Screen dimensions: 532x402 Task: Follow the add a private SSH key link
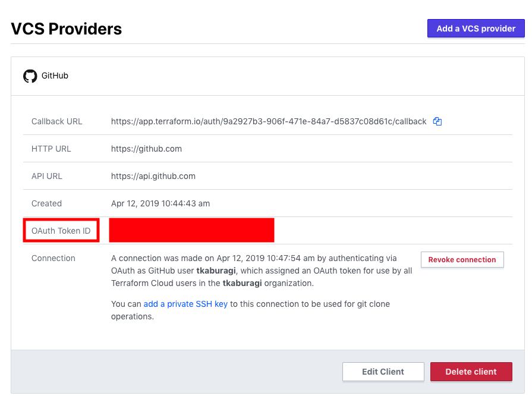pyautogui.click(x=185, y=304)
